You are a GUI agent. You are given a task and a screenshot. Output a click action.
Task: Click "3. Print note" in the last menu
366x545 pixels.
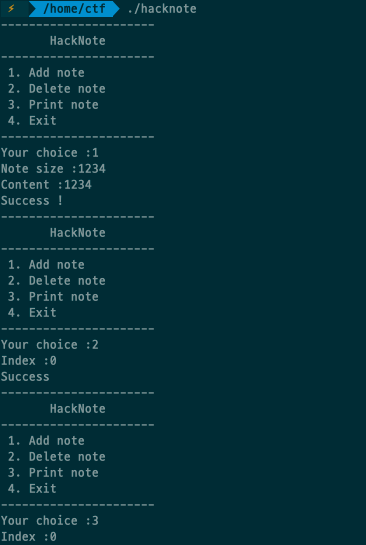click(53, 472)
